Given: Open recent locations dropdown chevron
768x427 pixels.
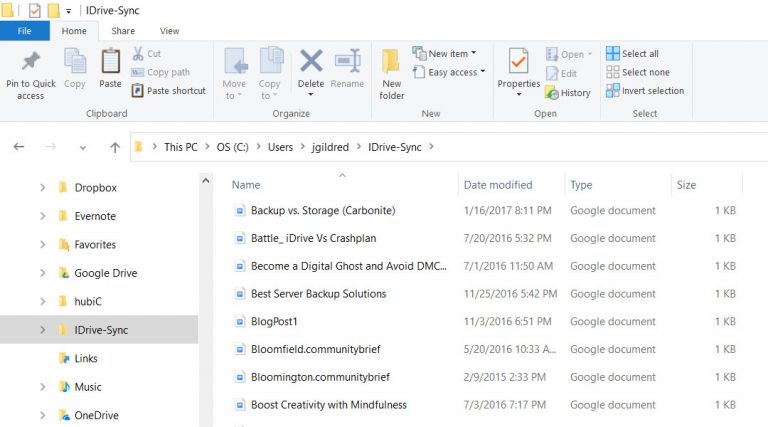Looking at the screenshot, I should click(x=83, y=147).
